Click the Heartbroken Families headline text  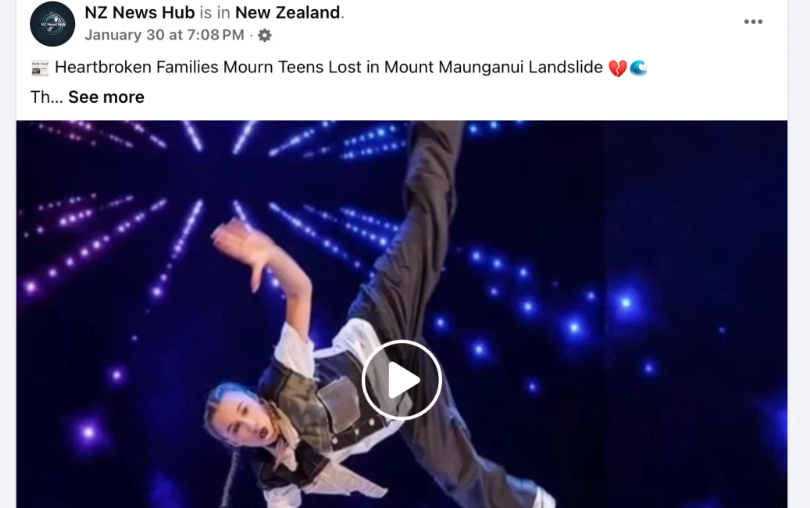coord(329,67)
